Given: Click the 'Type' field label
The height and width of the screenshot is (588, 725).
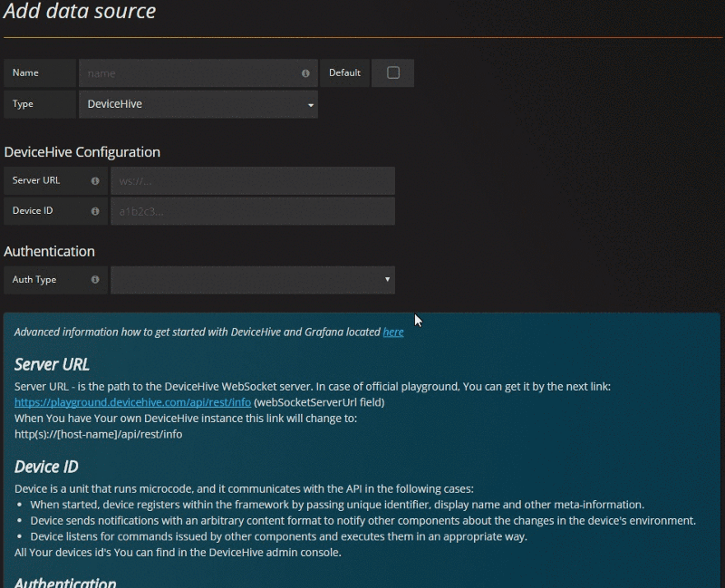Looking at the screenshot, I should point(23,104).
